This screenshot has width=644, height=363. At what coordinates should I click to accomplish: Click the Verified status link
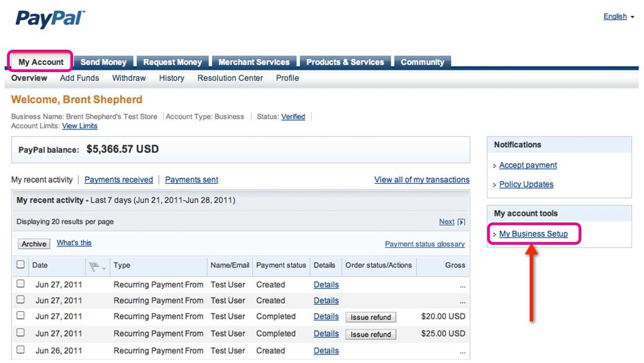coord(293,117)
